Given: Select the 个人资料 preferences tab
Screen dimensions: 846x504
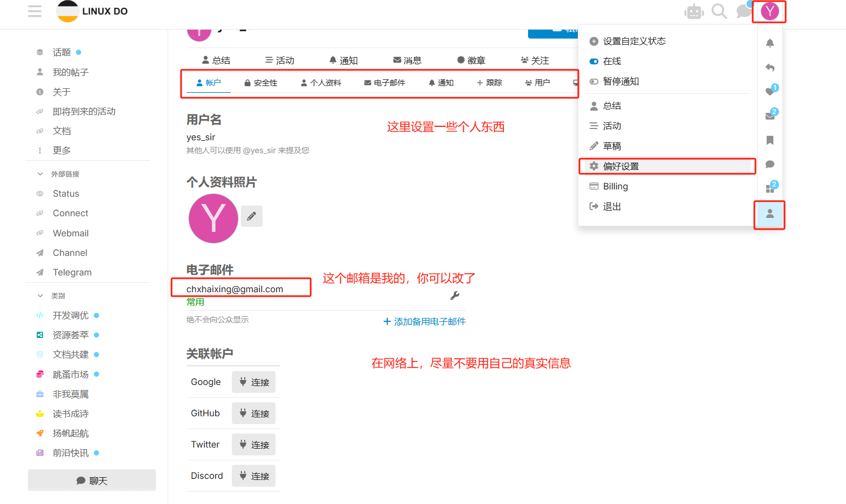Looking at the screenshot, I should pyautogui.click(x=321, y=83).
